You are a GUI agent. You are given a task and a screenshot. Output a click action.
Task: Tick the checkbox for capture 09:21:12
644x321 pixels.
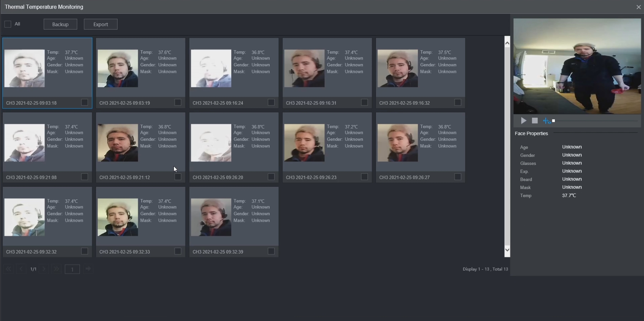point(178,177)
